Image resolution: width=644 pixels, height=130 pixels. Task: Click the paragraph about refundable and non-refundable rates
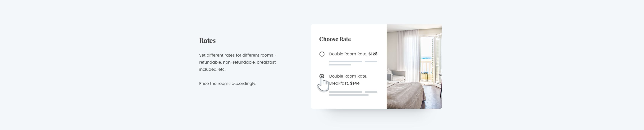238,62
